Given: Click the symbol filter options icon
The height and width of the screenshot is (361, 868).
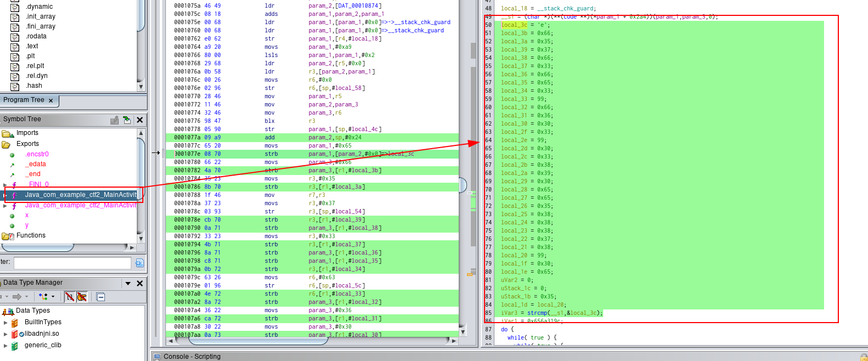Looking at the screenshot, I should (140, 263).
